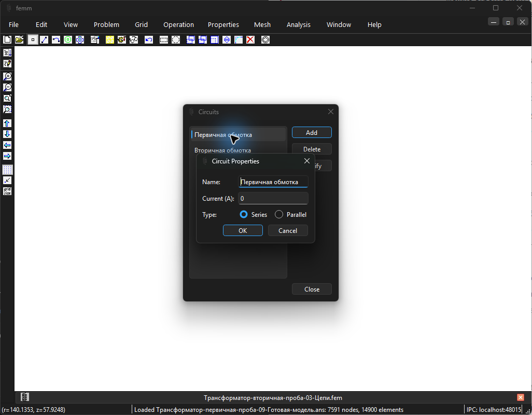This screenshot has width=532, height=415.
Task: Select the green block label tool
Action: click(x=68, y=40)
